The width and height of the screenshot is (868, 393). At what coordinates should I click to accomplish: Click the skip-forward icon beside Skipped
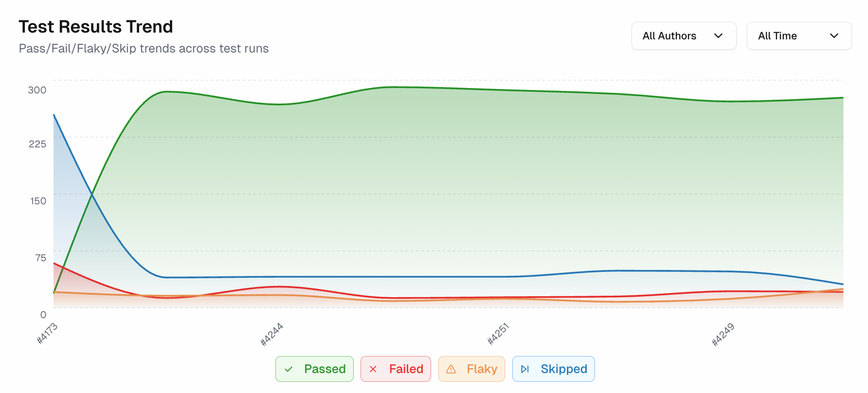click(x=524, y=369)
